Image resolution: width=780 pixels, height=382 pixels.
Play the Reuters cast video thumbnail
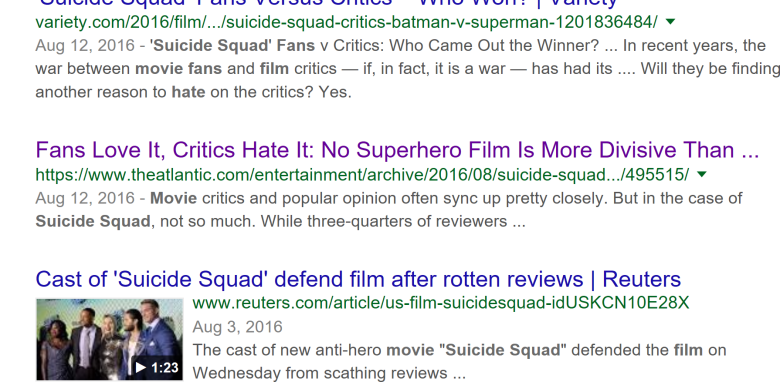(x=109, y=339)
